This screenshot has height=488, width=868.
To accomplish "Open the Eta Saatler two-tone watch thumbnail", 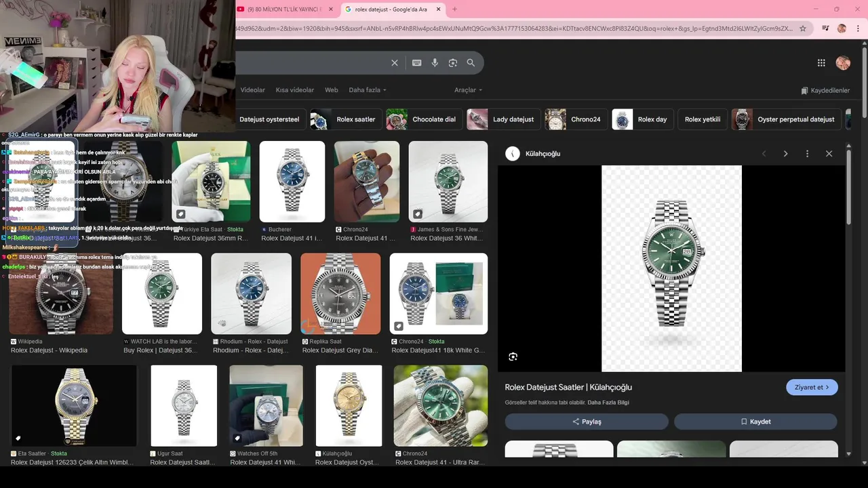I will pyautogui.click(x=74, y=405).
